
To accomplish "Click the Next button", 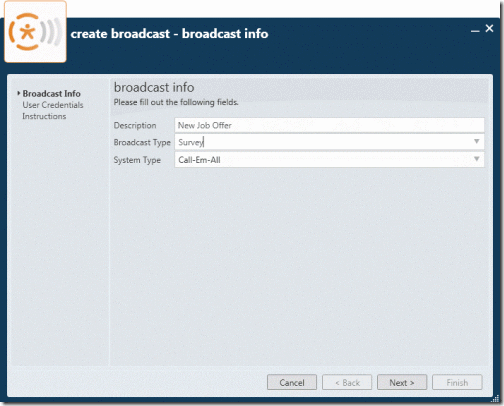I will pyautogui.click(x=402, y=382).
